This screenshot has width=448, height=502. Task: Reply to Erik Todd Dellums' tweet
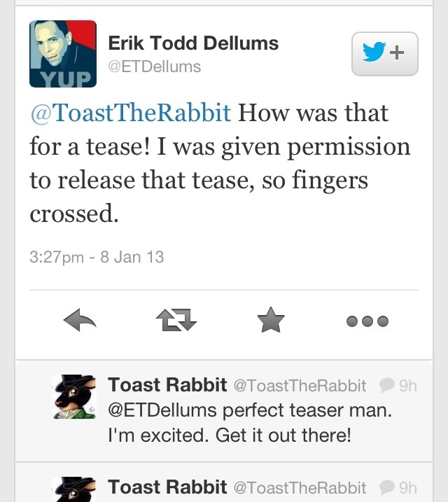pos(78,321)
